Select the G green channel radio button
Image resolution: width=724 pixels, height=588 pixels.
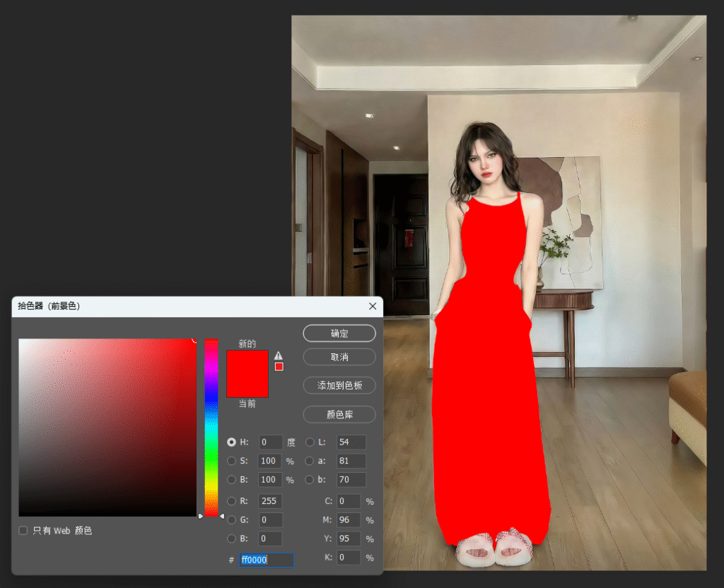pyautogui.click(x=232, y=519)
